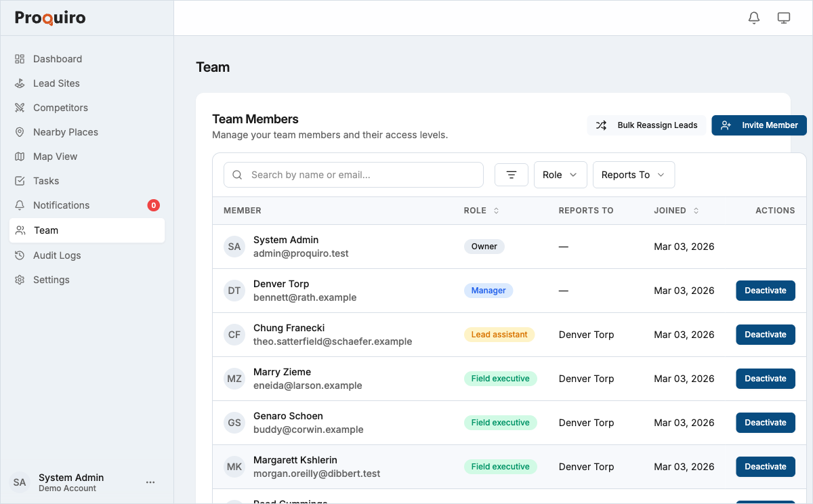Select the Dashboard icon in the sidebar
Viewport: 813px width, 504px height.
click(20, 59)
